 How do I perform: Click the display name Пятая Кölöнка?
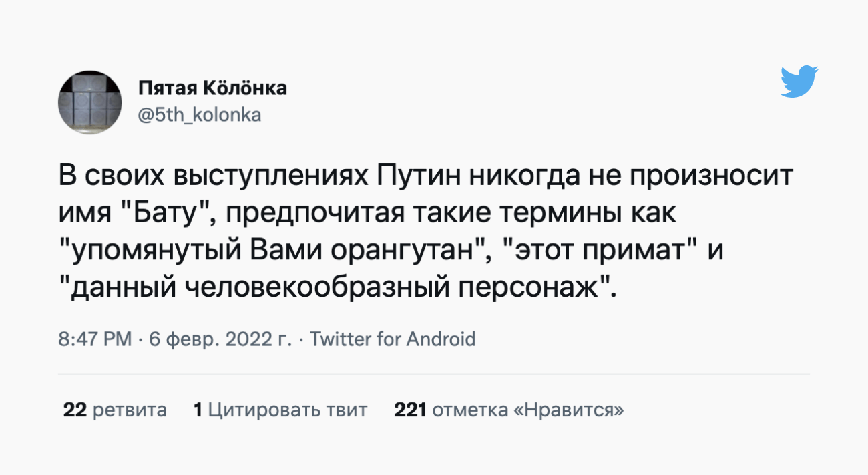point(212,88)
